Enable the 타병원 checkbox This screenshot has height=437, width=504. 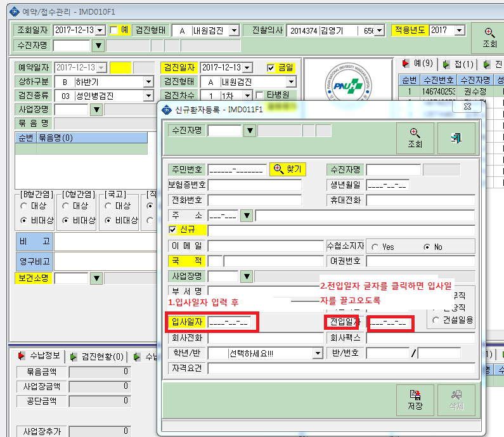pos(259,95)
